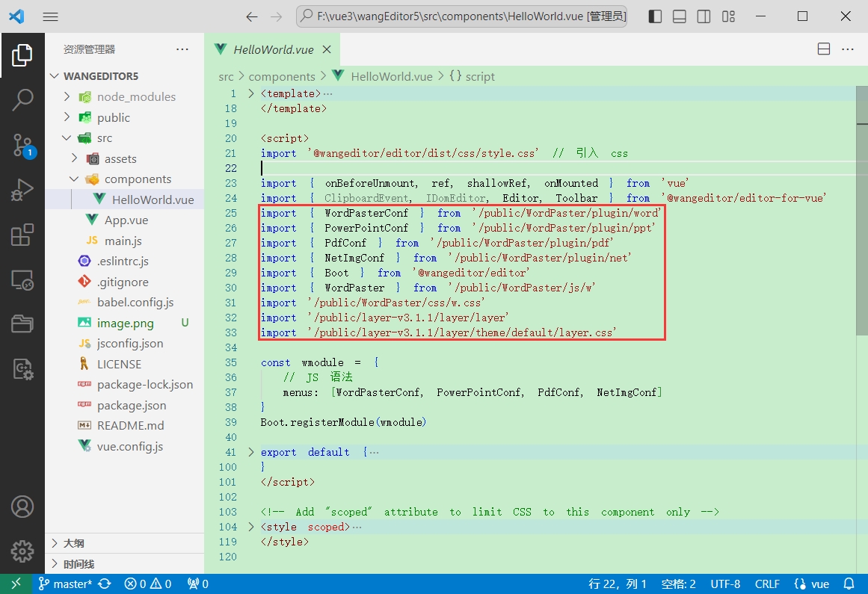This screenshot has width=868, height=594.
Task: Toggle the bottom panel visibility
Action: (x=679, y=16)
